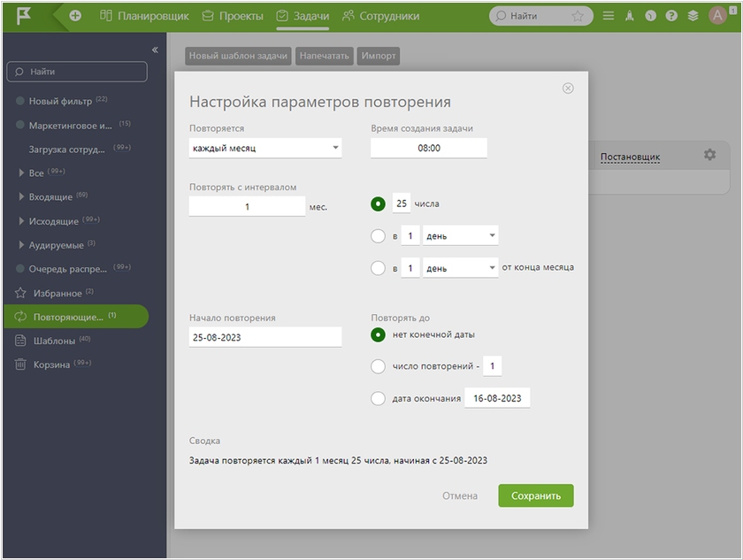
Task: Click the dot beside Маркетинговое и...
Action: 19,125
